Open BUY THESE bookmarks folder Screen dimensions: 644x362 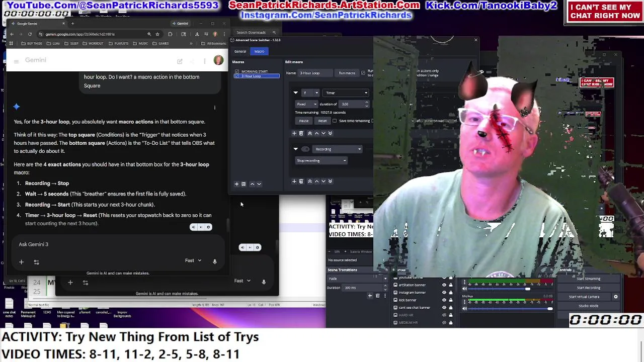tap(32, 44)
